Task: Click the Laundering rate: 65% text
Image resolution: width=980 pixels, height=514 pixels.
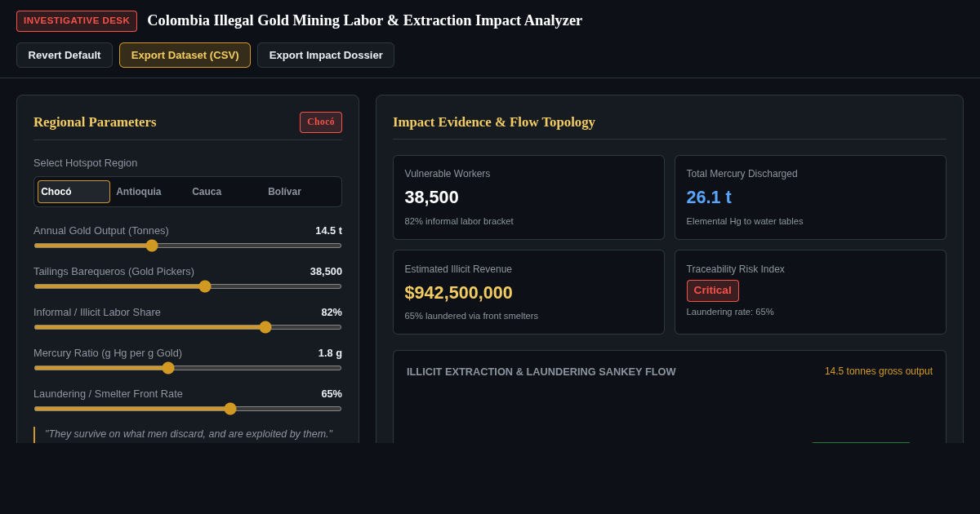Action: [x=730, y=312]
